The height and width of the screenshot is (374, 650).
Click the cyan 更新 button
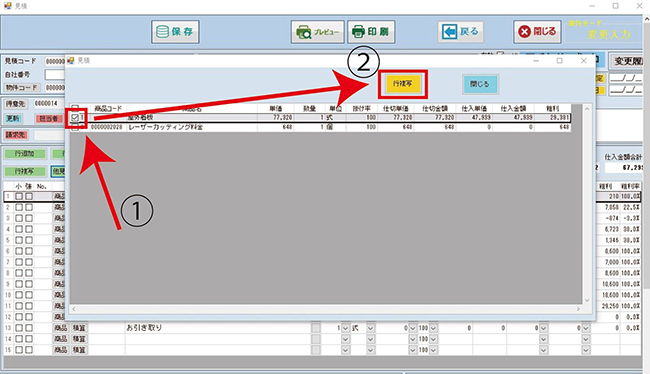point(13,119)
